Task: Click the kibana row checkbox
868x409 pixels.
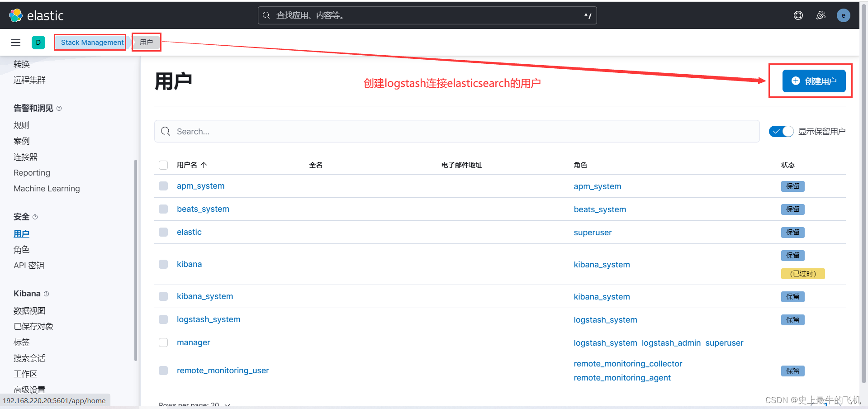Action: [163, 264]
